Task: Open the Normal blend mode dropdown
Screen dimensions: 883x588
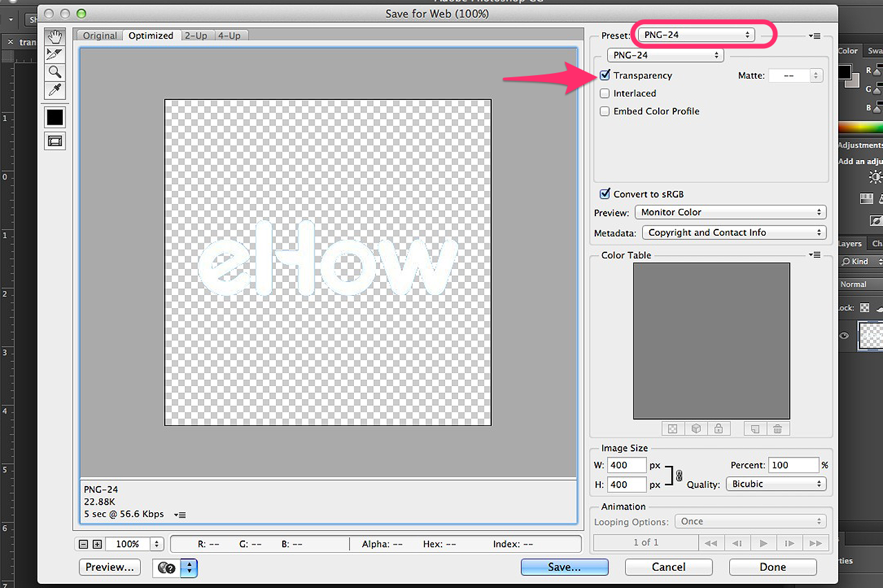Action: 860,284
